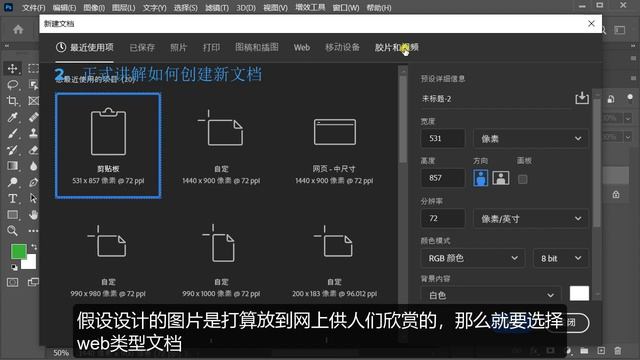640x360 pixels.
Task: Select the Eraser tool
Action: (x=33, y=150)
